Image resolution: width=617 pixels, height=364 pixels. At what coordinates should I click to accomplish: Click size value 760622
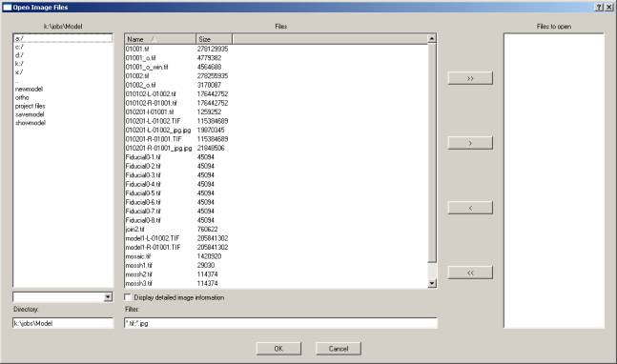(207, 230)
